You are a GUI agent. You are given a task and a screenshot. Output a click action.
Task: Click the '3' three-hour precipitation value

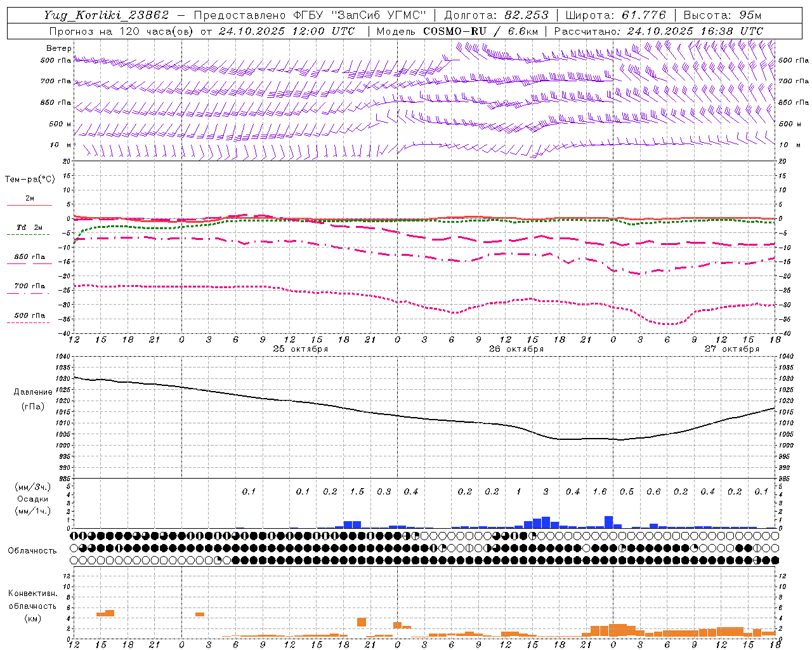546,491
